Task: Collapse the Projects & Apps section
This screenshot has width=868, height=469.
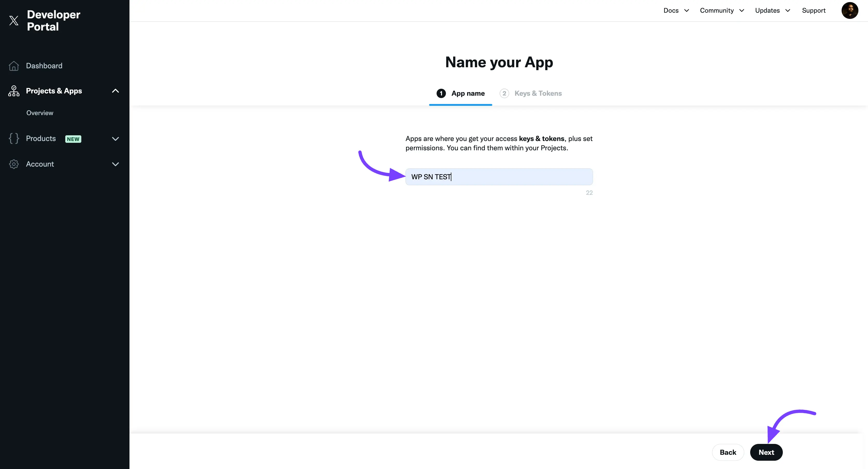Action: click(115, 91)
